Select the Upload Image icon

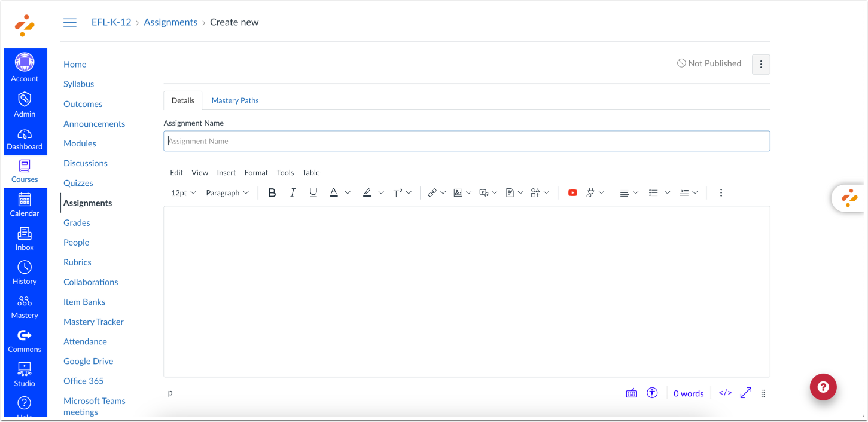point(458,192)
